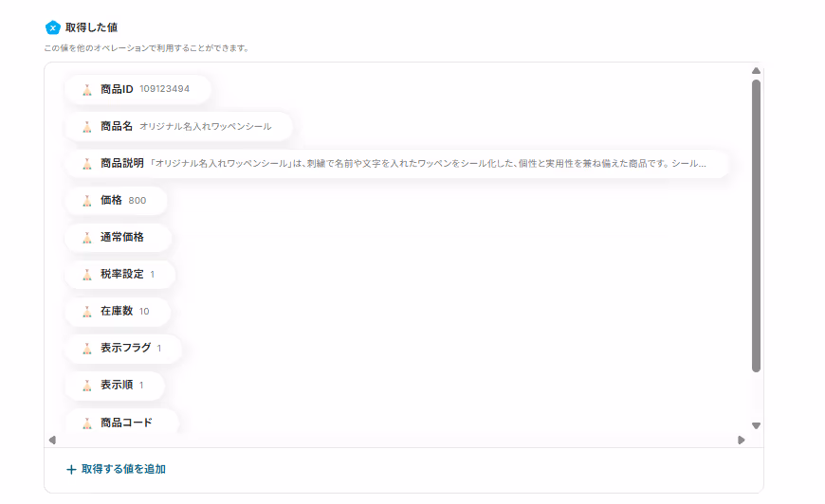This screenshot has width=825, height=504.
Task: Click the scroll left arrow of the value list
Action: point(52,440)
